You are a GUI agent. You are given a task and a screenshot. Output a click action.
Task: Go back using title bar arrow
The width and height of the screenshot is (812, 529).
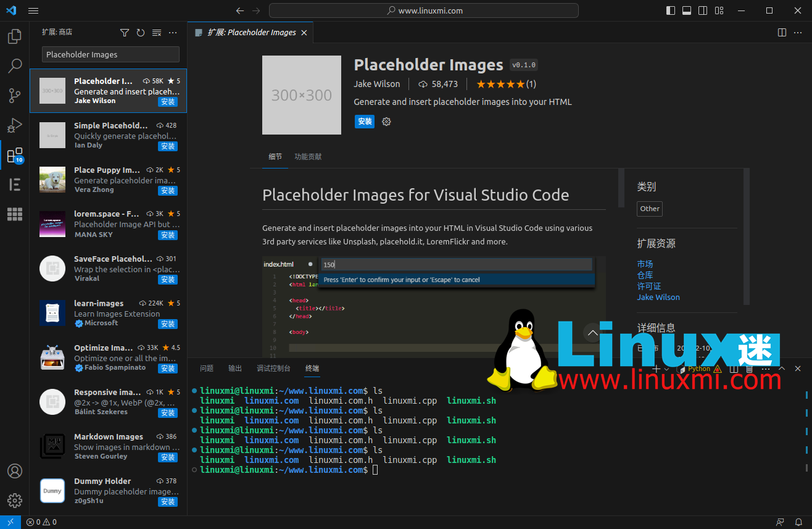(x=240, y=10)
